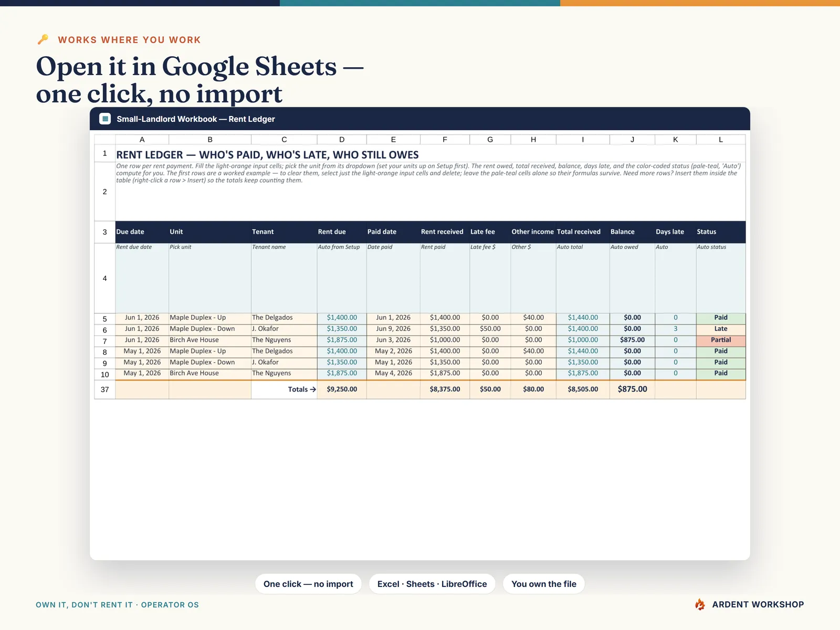The height and width of the screenshot is (630, 840).
Task: Select column header A
Action: (x=142, y=140)
